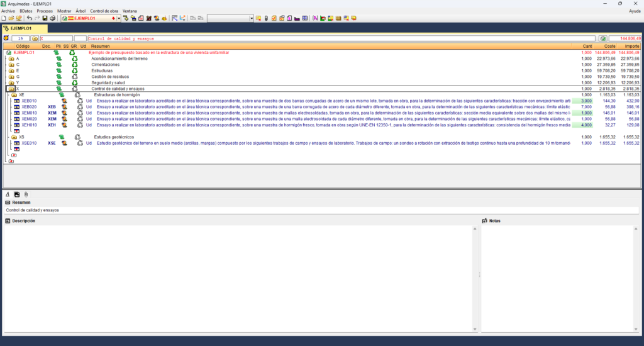The image size is (644, 346).
Task: Select the XEB020 item row code
Action: 29,107
